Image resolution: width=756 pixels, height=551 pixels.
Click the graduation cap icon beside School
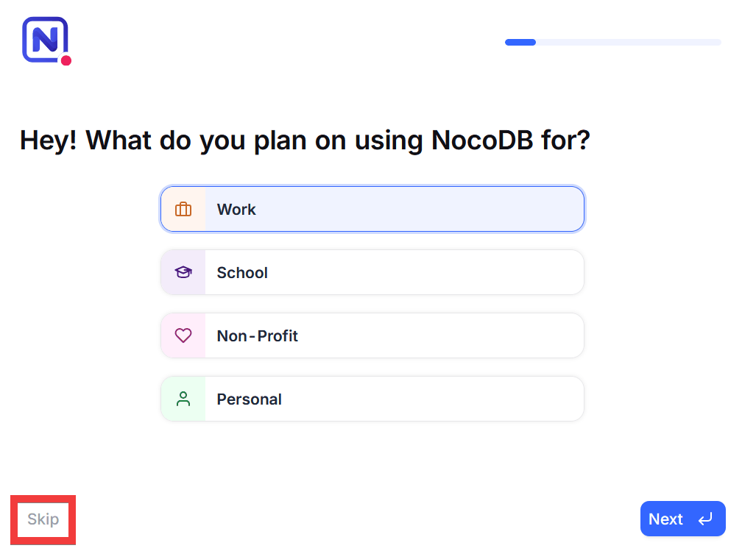coord(183,273)
